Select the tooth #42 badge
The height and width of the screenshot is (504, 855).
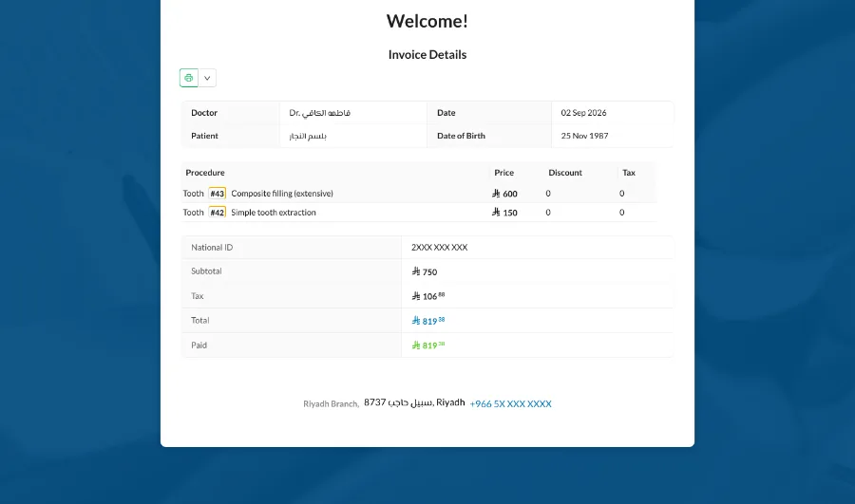217,213
